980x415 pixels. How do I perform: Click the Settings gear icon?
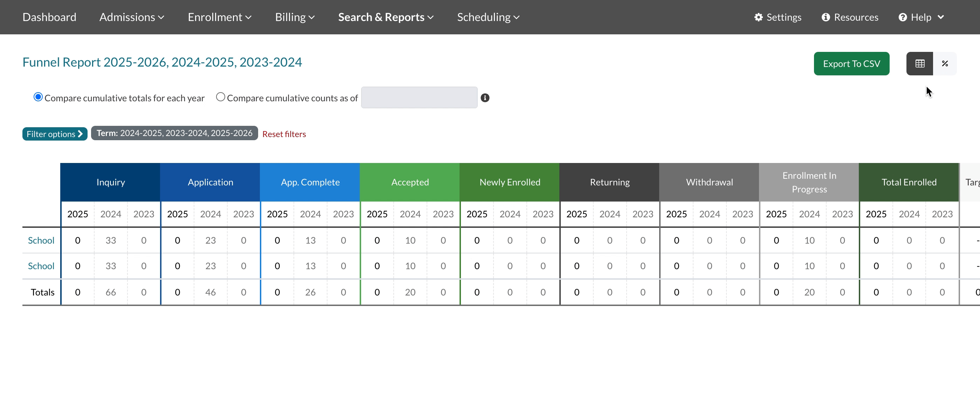tap(758, 17)
